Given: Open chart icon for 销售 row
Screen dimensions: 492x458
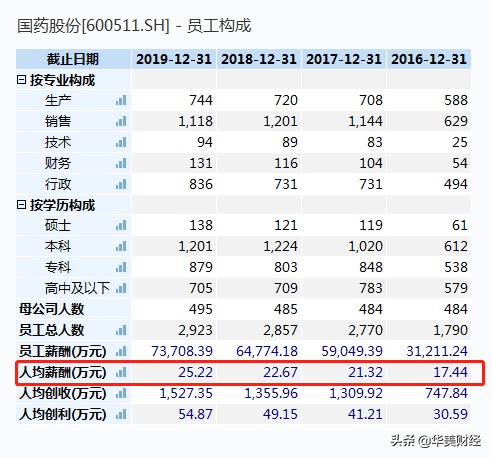Looking at the screenshot, I should pyautogui.click(x=121, y=121).
